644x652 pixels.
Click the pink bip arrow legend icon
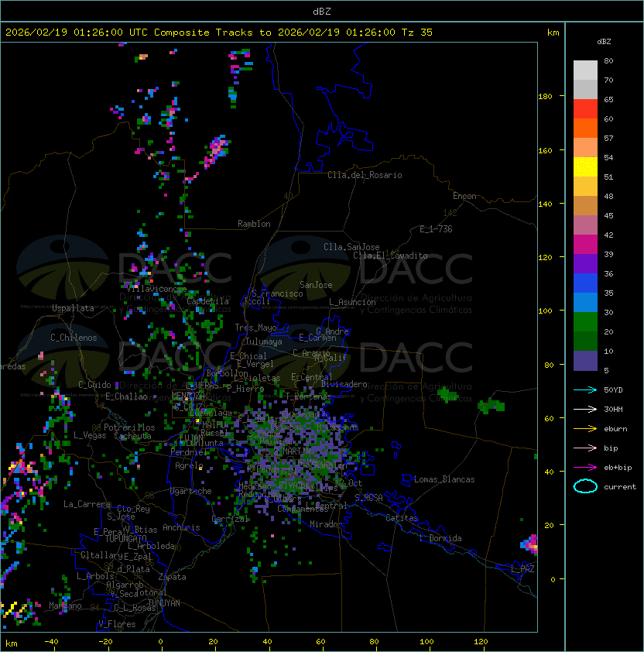tap(585, 448)
